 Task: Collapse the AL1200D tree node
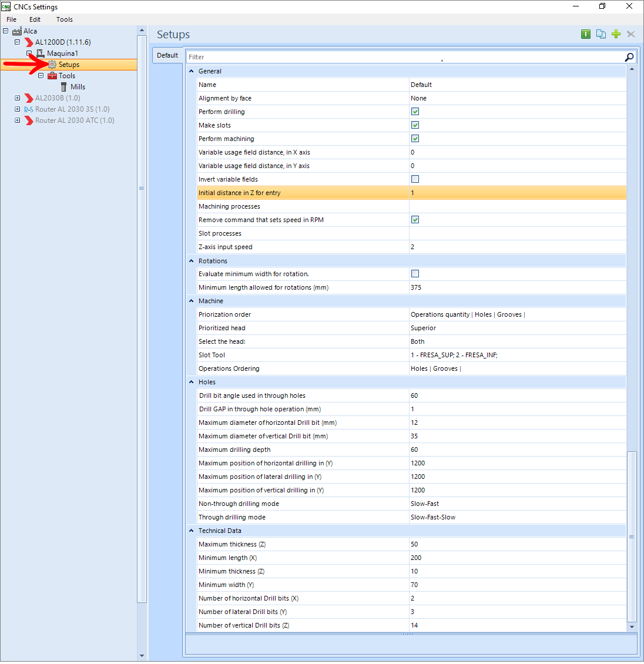click(18, 42)
